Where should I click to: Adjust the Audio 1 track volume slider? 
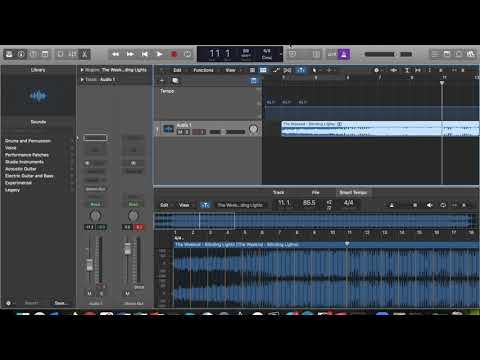pos(228,132)
